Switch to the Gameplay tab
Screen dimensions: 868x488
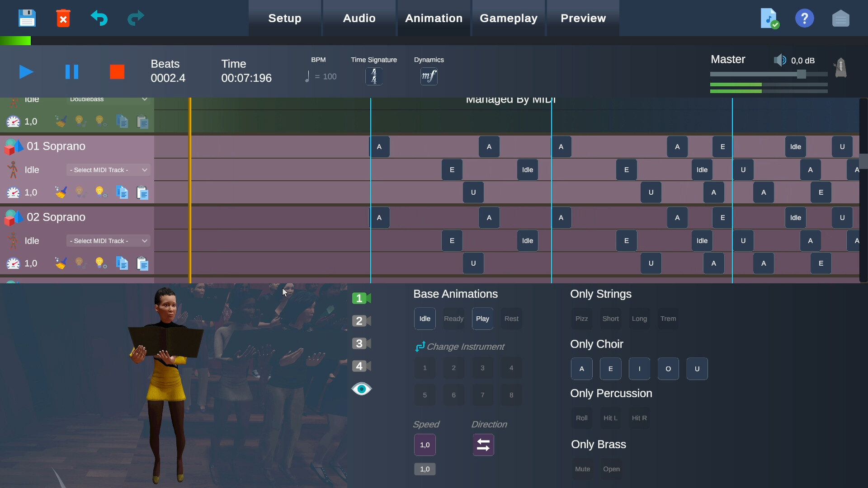(x=509, y=18)
